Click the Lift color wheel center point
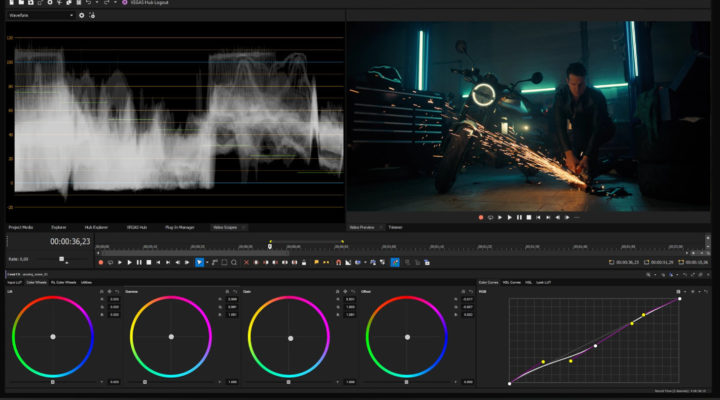The height and width of the screenshot is (400, 720). tap(53, 337)
